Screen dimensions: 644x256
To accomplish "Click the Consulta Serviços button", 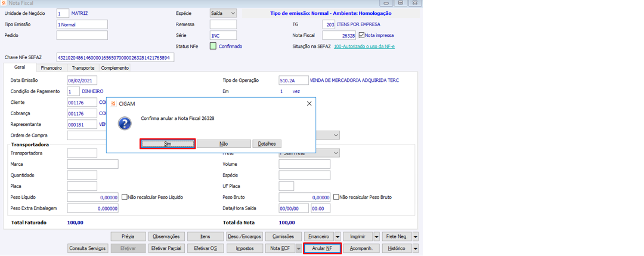I will click(88, 249).
